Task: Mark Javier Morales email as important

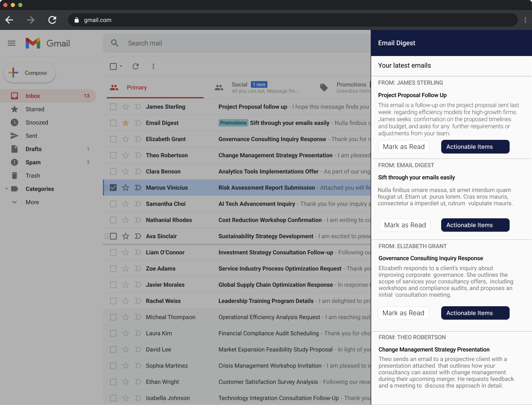Action: [x=138, y=285]
